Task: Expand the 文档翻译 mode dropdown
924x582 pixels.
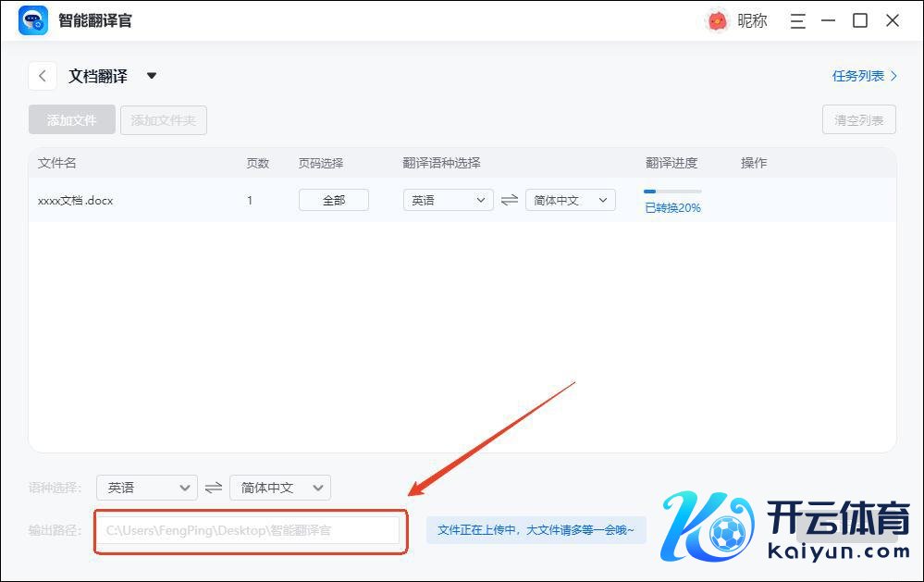Action: click(x=152, y=76)
